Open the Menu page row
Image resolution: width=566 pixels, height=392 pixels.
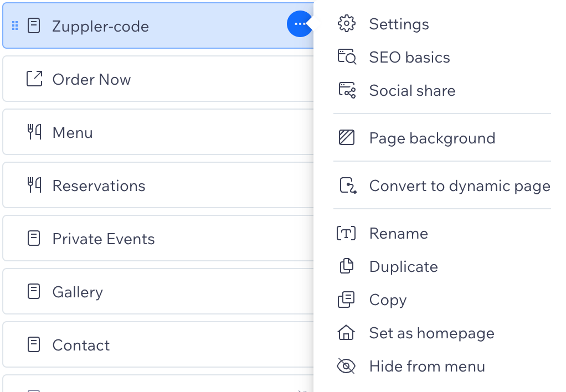click(x=158, y=132)
